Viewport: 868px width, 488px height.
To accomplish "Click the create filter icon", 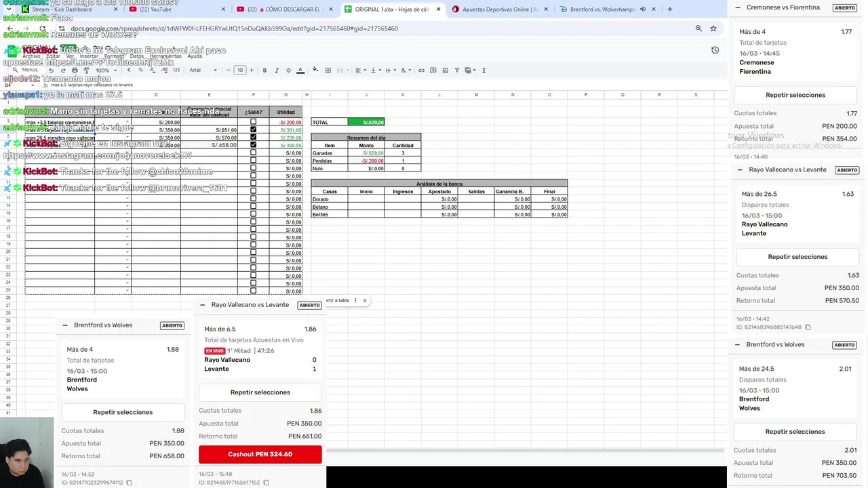I will click(x=457, y=70).
